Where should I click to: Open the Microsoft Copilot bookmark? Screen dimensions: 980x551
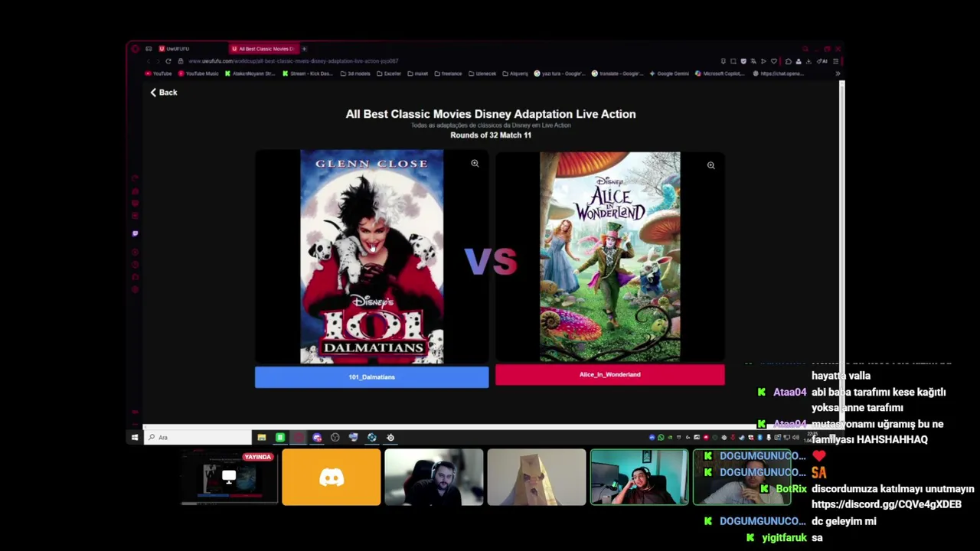(720, 73)
